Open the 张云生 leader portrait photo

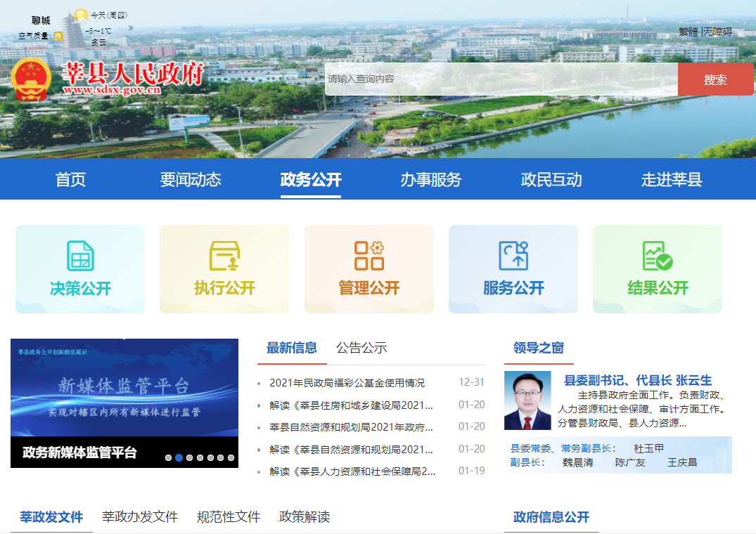click(x=527, y=400)
